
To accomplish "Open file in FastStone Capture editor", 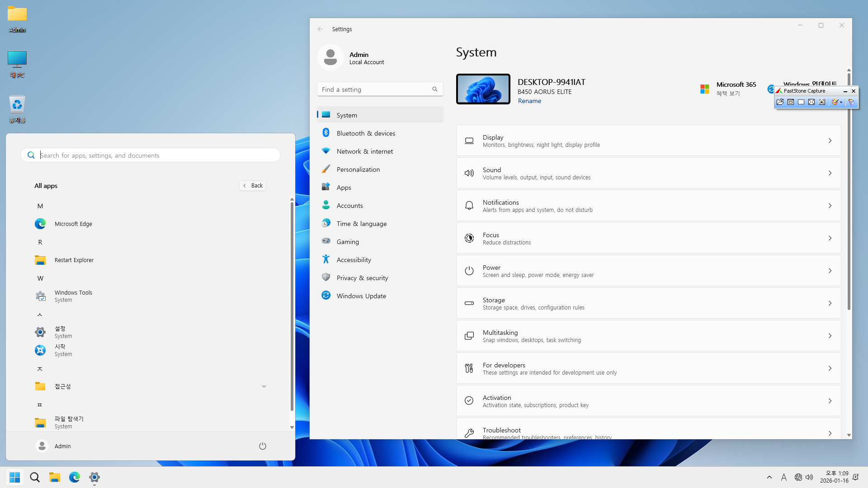I will [x=780, y=102].
